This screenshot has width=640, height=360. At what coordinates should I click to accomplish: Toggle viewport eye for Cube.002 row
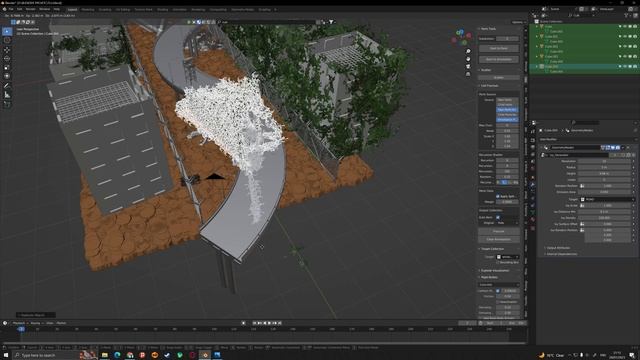click(x=625, y=47)
